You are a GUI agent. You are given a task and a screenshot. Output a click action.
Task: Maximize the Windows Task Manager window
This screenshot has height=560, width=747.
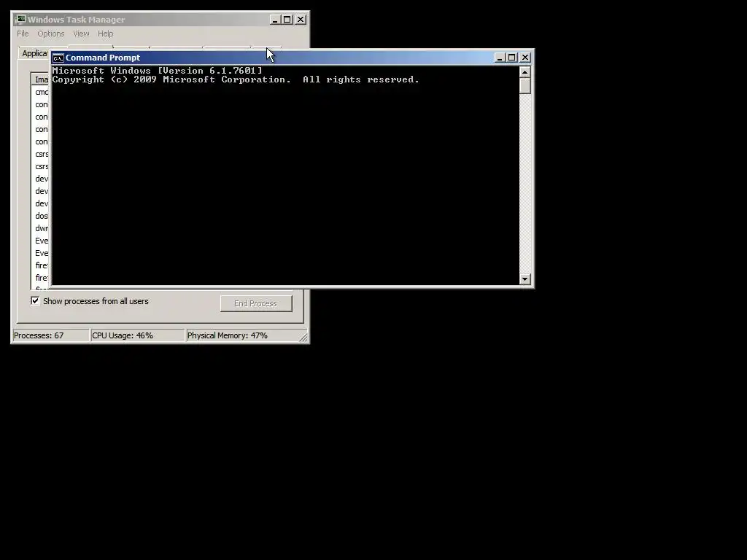[x=287, y=20]
